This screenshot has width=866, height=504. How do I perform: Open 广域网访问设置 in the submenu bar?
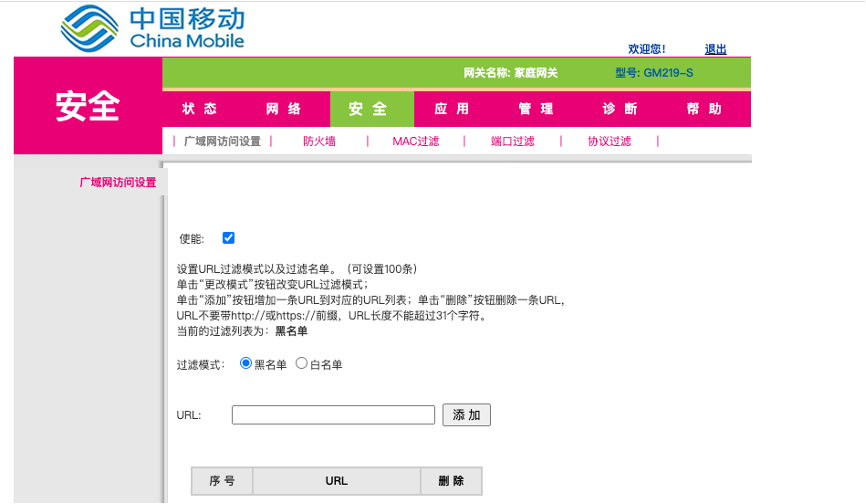(x=222, y=141)
